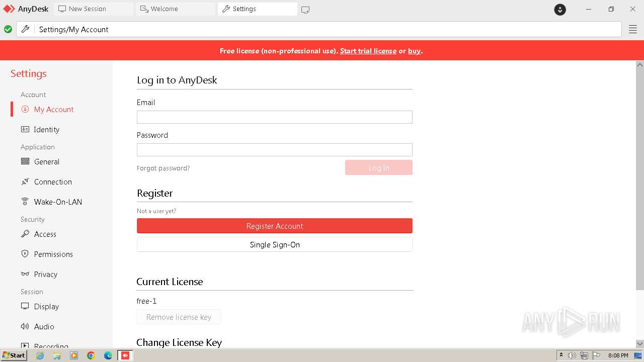Image resolution: width=644 pixels, height=362 pixels.
Task: Open the media player taskbar icon
Action: [74, 355]
